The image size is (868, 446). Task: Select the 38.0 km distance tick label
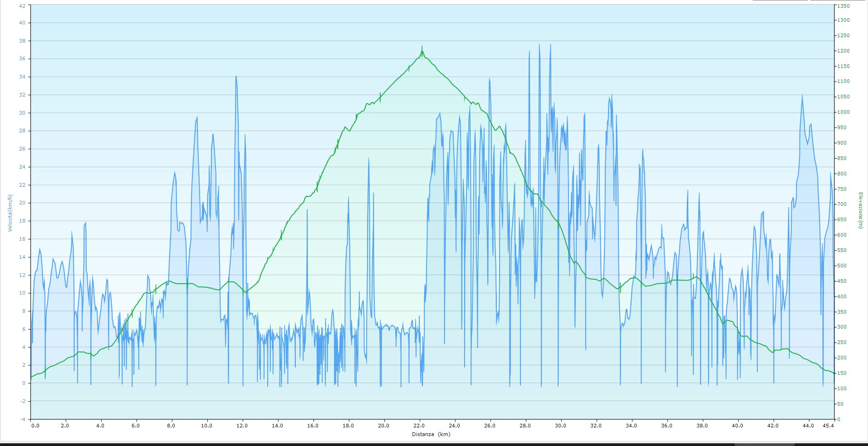point(702,426)
